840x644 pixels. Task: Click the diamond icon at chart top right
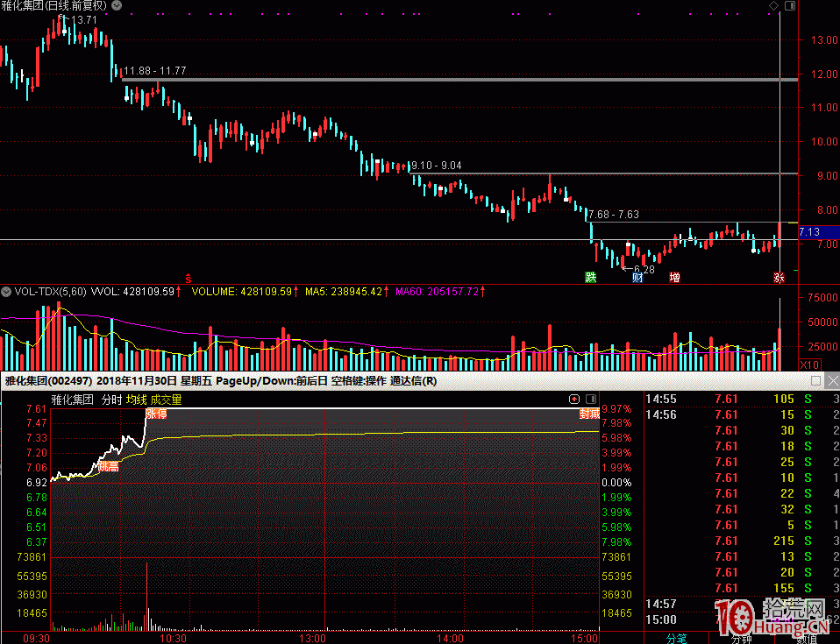[x=773, y=6]
